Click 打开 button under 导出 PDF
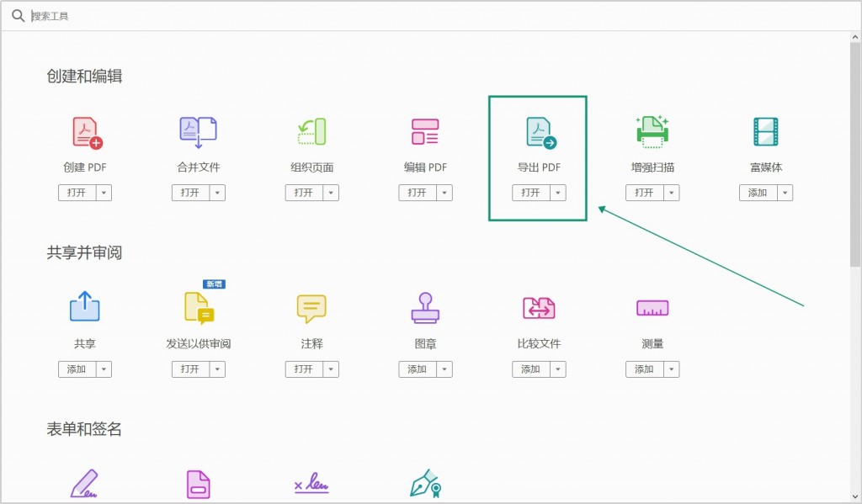Viewport: 862px width, 504px height. click(531, 193)
